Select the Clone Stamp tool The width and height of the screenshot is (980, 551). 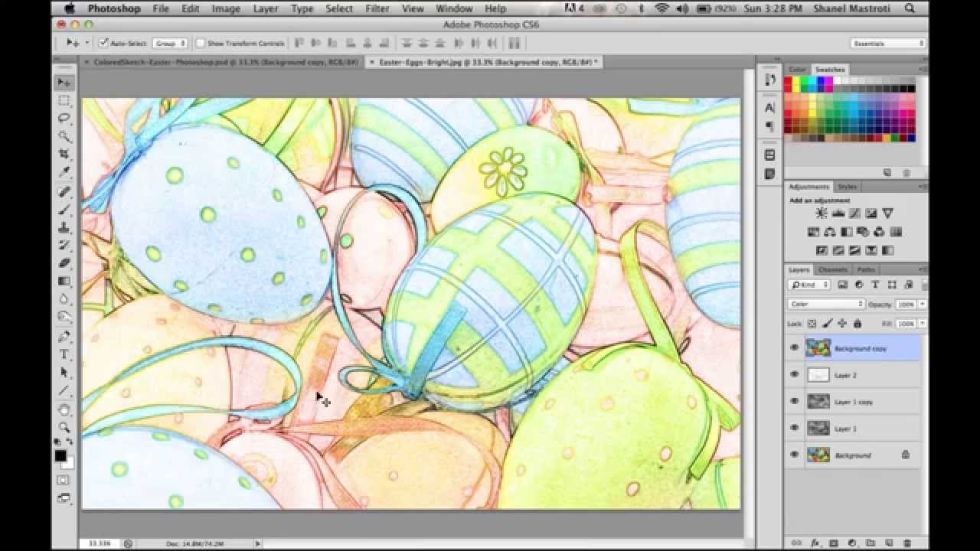(64, 227)
